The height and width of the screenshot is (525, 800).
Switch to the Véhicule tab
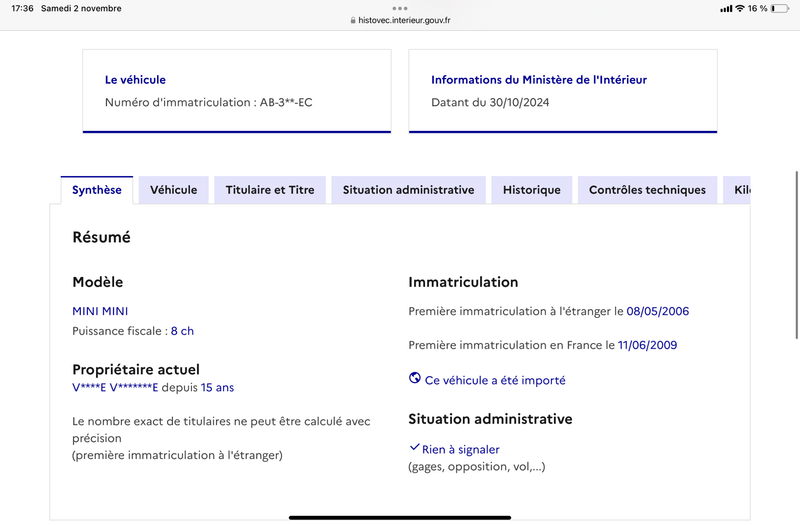point(173,190)
